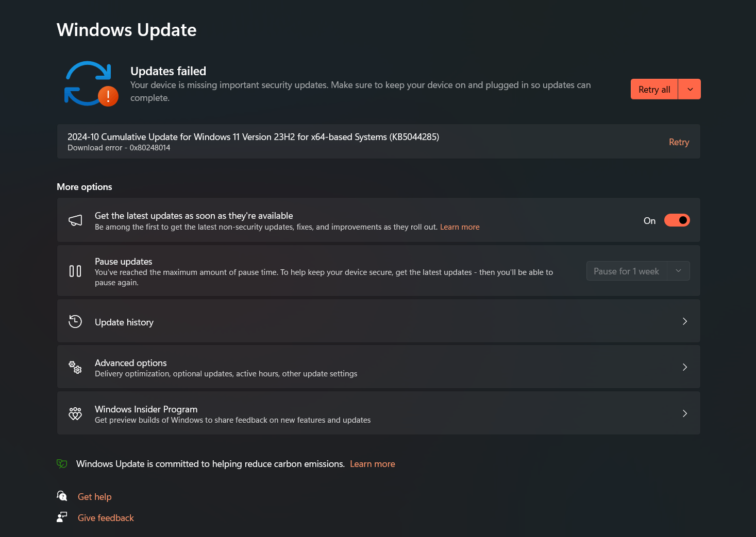Open Advanced options via its chevron
This screenshot has height=537, width=756.
685,367
